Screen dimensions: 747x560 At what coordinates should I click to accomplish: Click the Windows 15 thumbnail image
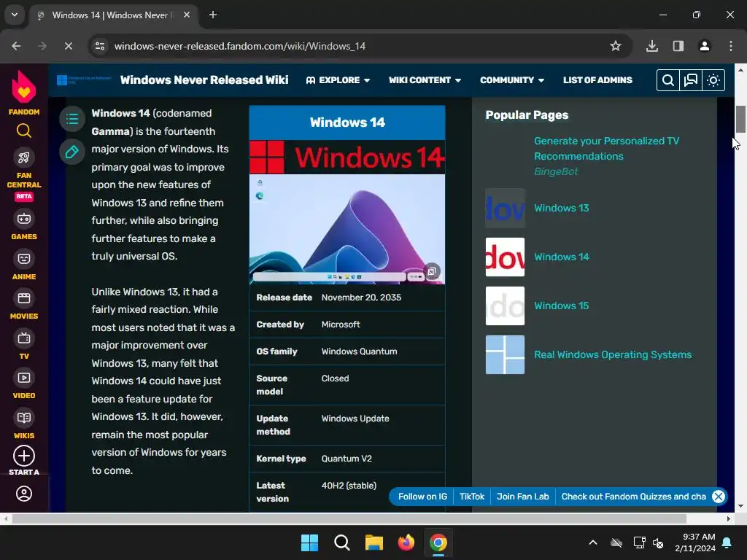coord(505,306)
